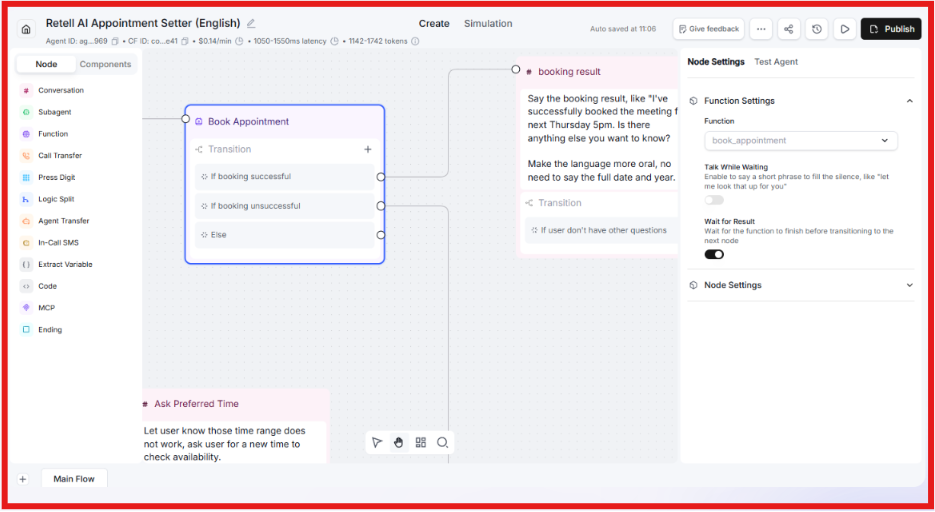This screenshot has width=935, height=512.
Task: Select the Ending node type
Action: click(x=49, y=330)
